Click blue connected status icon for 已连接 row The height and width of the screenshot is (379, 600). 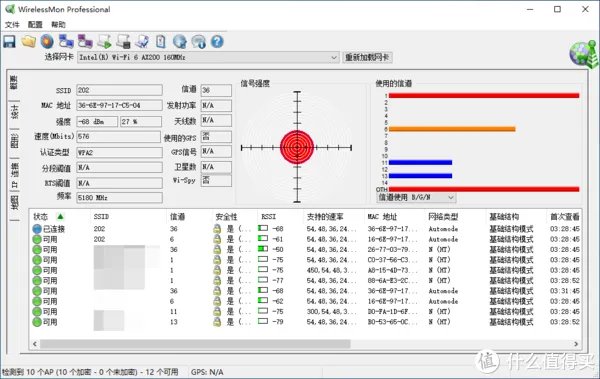[37, 229]
